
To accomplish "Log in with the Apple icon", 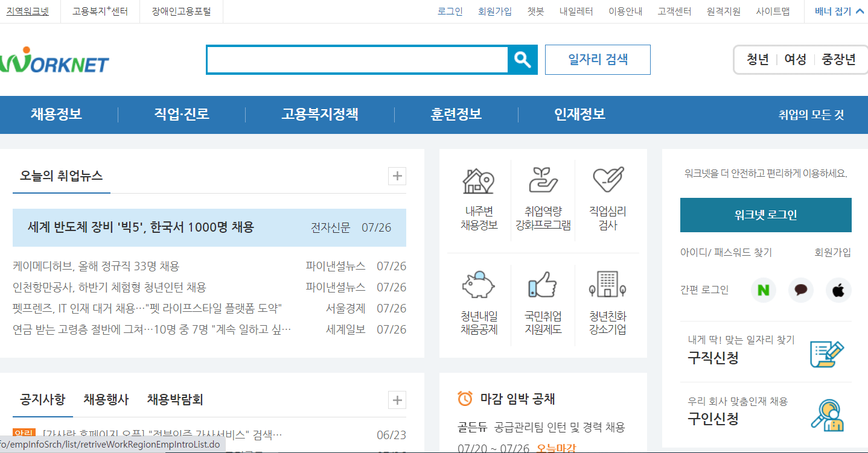I will click(838, 290).
